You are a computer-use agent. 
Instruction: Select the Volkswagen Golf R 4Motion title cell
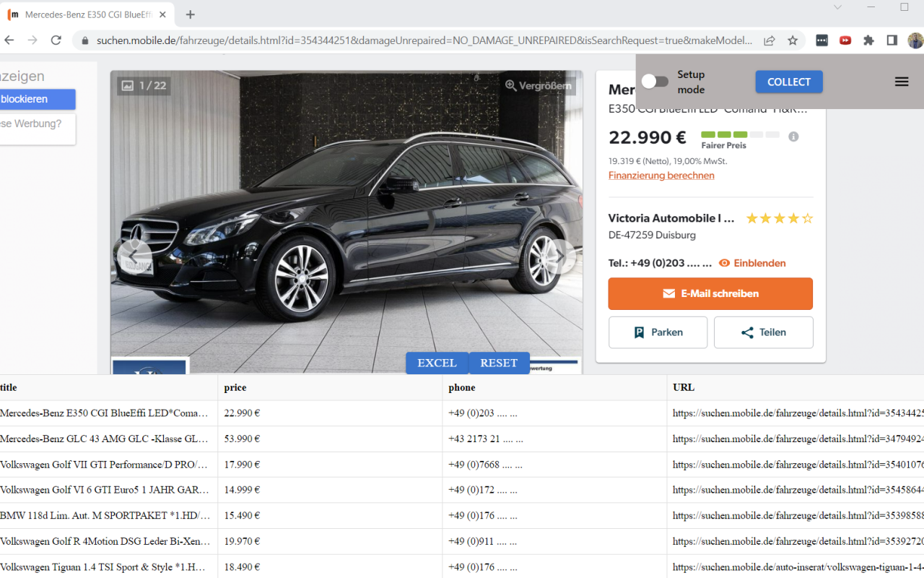pyautogui.click(x=108, y=541)
